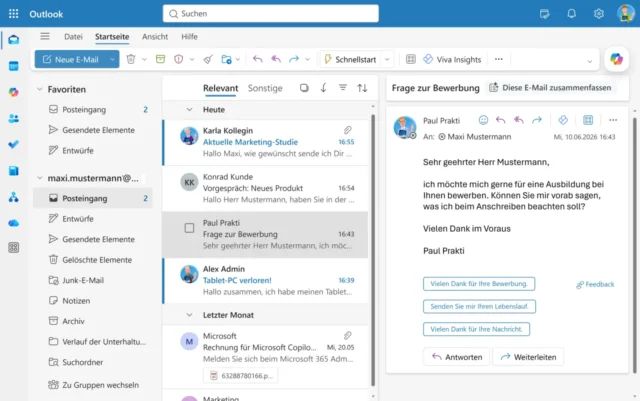Open the notifications bell icon
This screenshot has height=401, width=640.
(x=571, y=13)
